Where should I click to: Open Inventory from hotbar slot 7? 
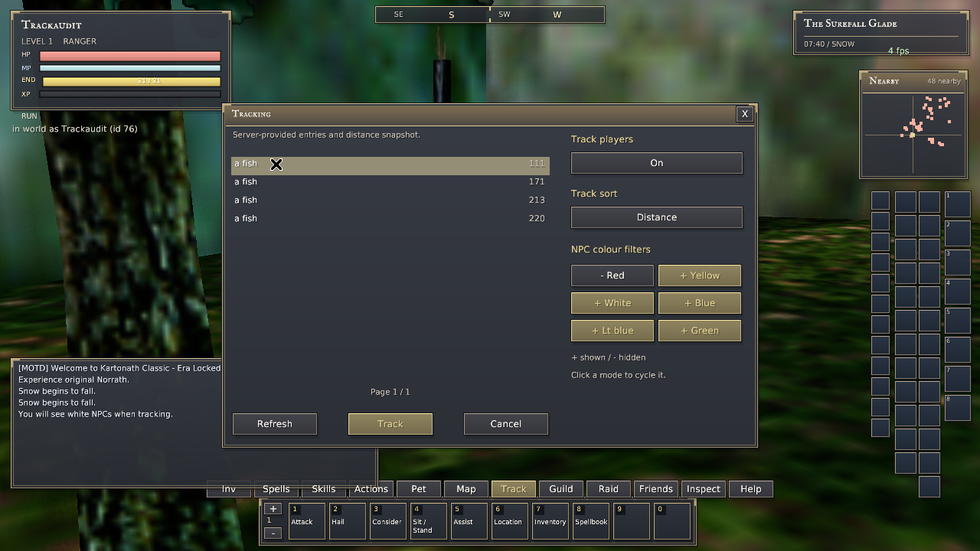click(x=550, y=521)
